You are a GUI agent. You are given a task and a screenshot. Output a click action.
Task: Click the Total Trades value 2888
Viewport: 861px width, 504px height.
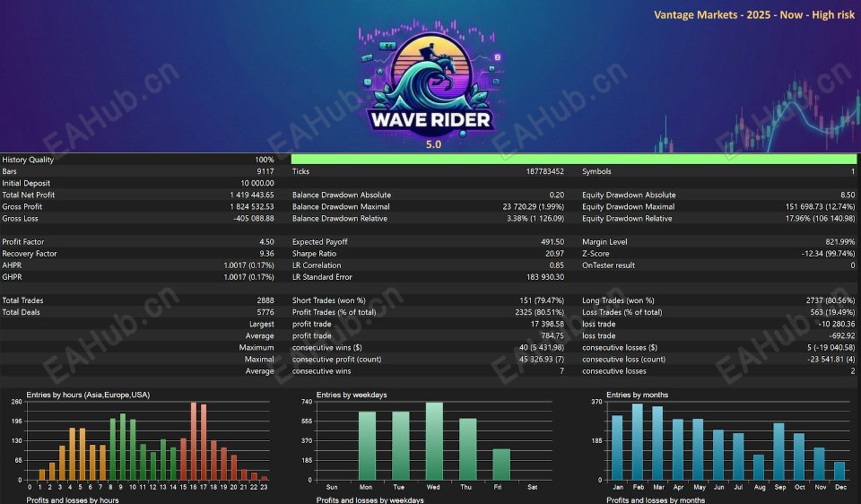[265, 300]
